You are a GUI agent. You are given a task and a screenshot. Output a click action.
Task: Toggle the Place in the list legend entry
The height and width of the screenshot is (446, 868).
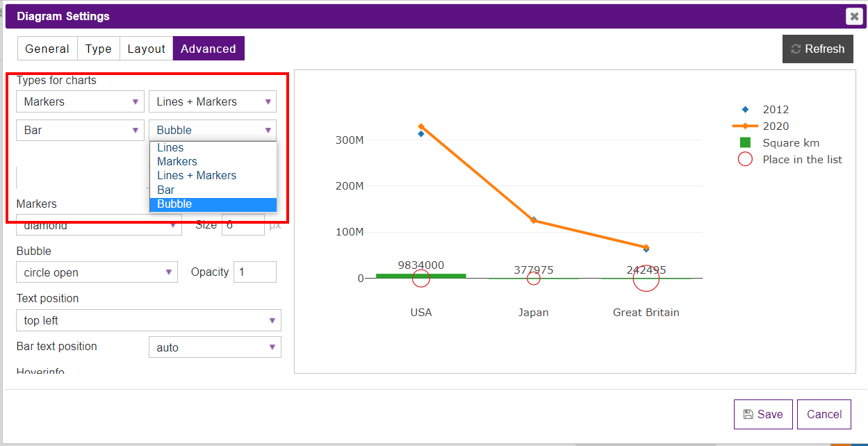pyautogui.click(x=802, y=158)
